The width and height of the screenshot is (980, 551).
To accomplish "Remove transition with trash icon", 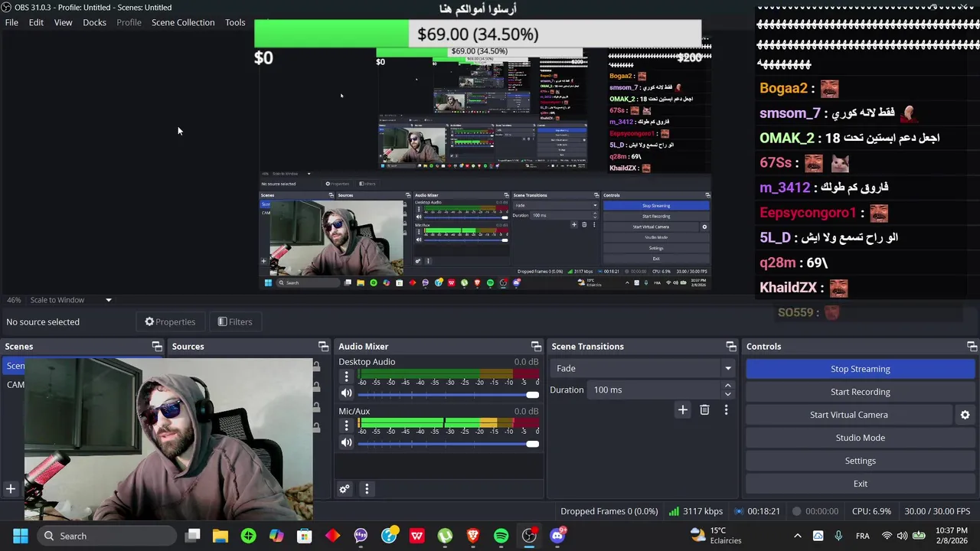I will coord(704,410).
